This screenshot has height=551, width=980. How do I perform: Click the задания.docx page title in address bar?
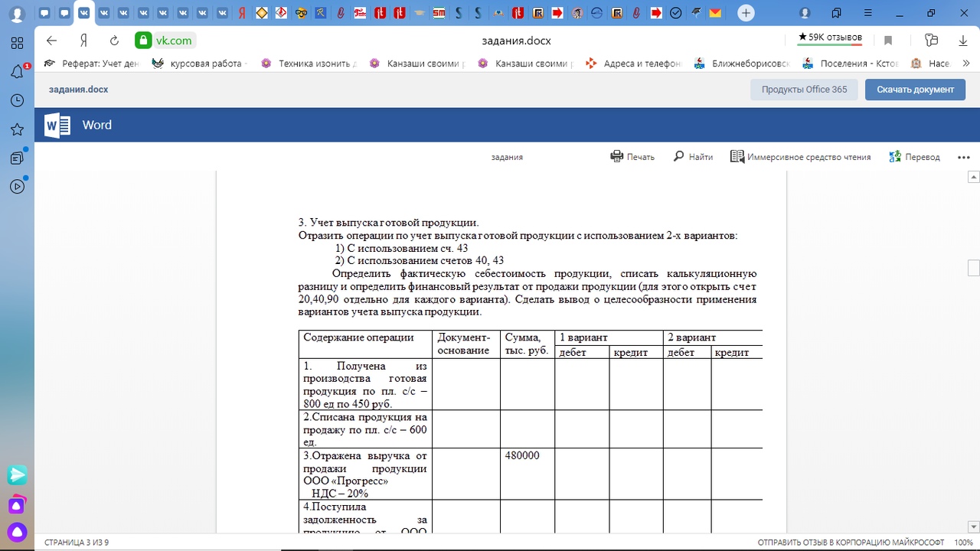click(516, 41)
